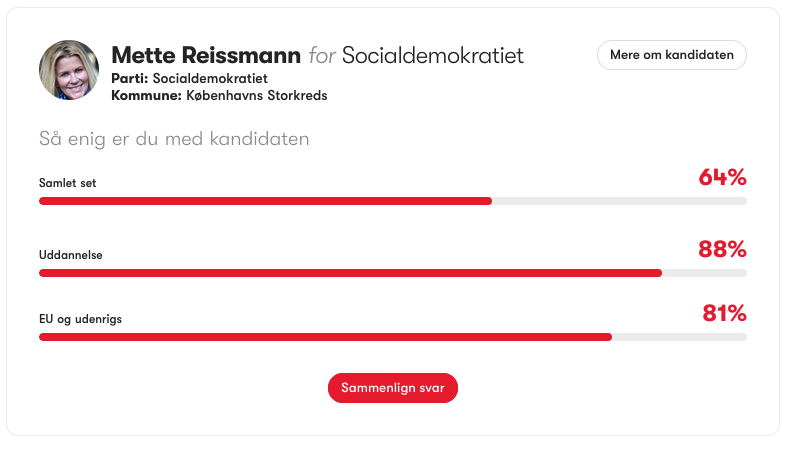Click the 'Samlet set' label
The image size is (790, 449).
(x=67, y=183)
